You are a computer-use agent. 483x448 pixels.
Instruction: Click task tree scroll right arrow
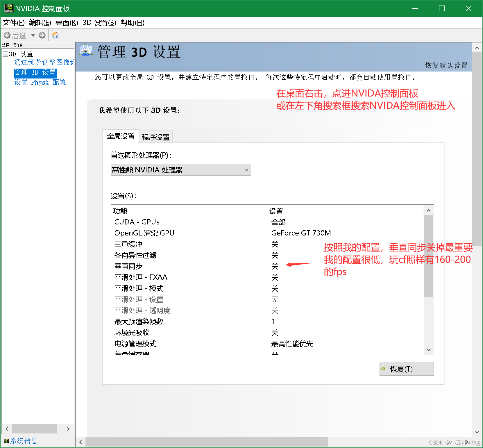[68, 429]
